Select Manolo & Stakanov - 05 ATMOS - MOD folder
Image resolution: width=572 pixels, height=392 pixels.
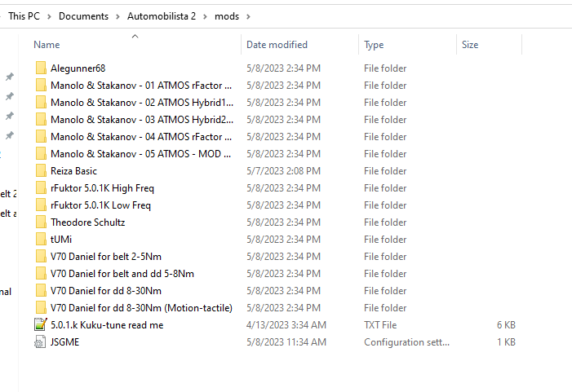pyautogui.click(x=140, y=154)
